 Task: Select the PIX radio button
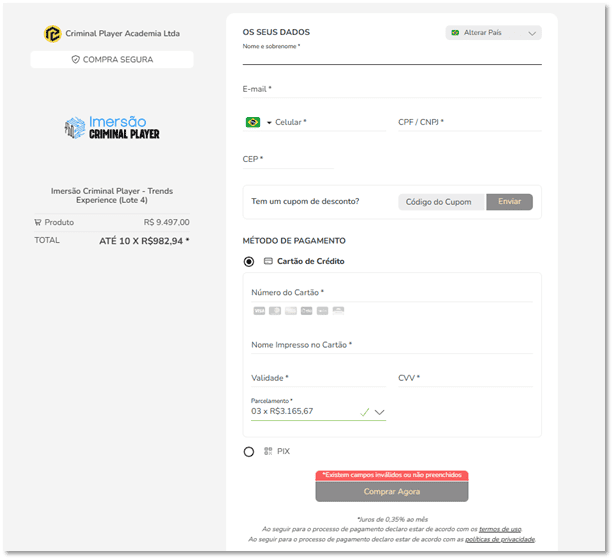(249, 452)
